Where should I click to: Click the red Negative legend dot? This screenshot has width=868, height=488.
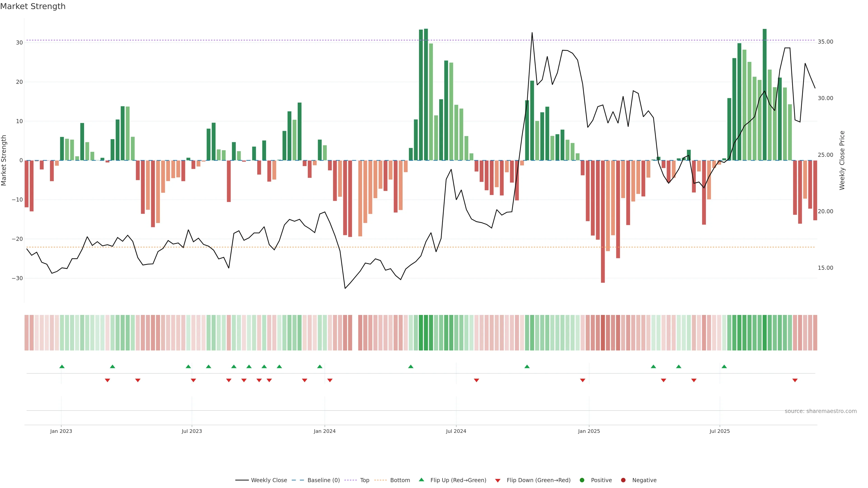coord(623,480)
